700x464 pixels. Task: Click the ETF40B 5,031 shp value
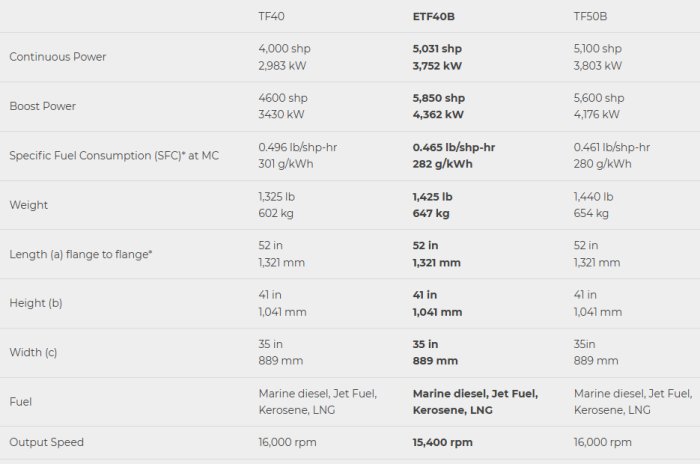(437, 48)
